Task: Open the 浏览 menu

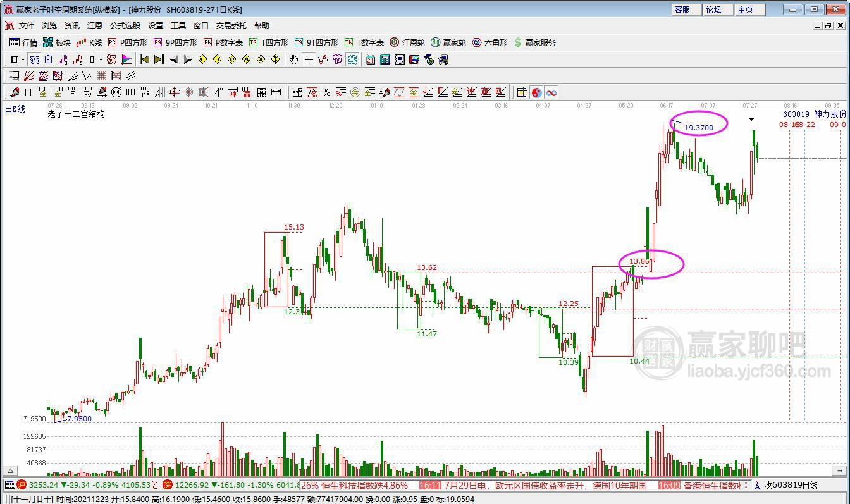Action: [x=49, y=26]
